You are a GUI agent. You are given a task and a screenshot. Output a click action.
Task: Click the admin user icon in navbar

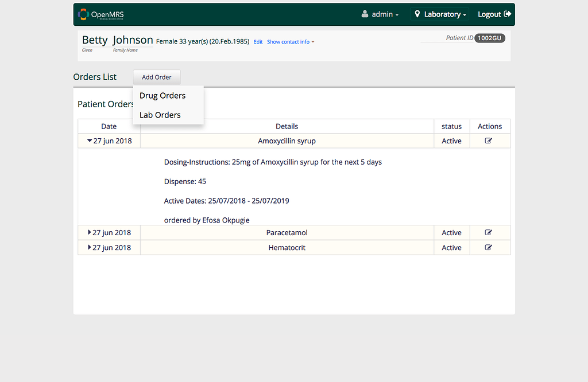point(365,14)
